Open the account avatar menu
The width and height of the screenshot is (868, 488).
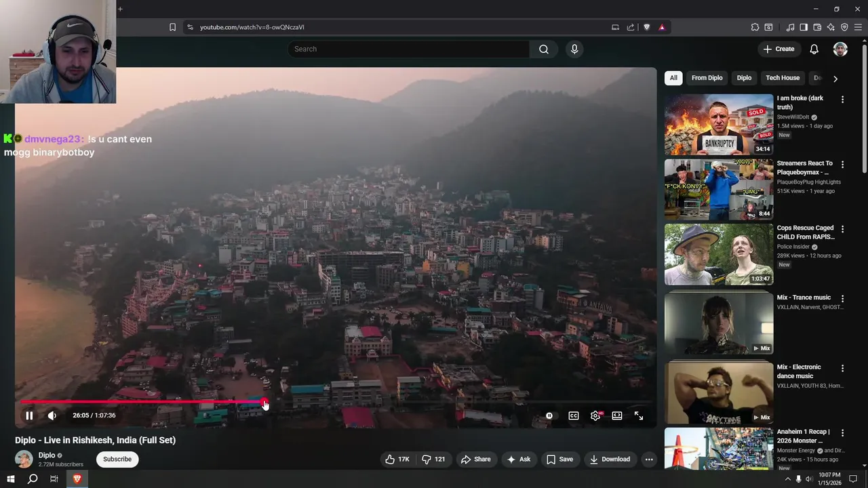[x=840, y=49]
